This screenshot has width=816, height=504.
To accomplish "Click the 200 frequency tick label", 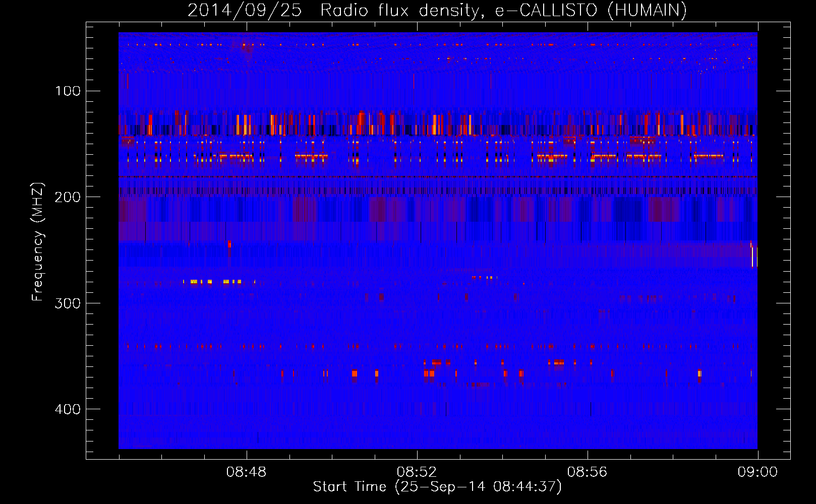I will [x=68, y=197].
